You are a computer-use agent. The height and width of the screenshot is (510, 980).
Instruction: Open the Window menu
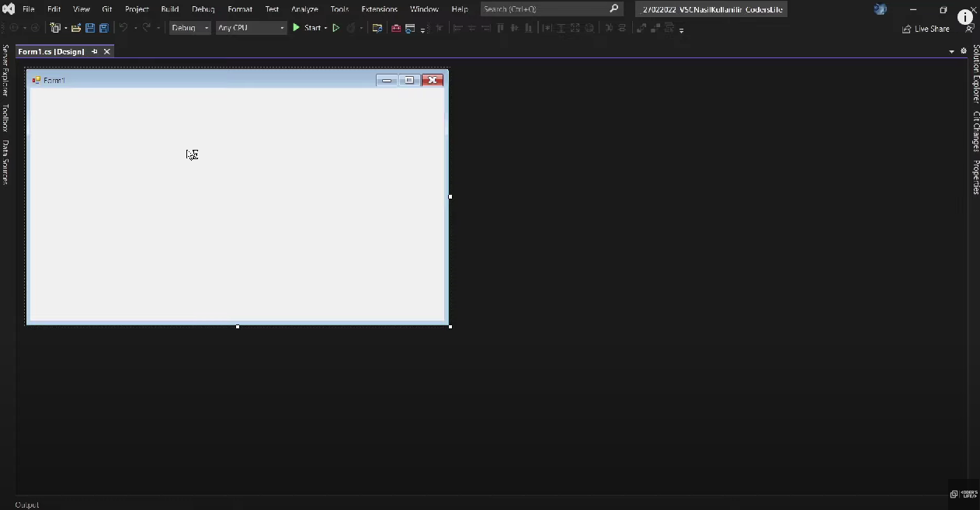point(424,9)
